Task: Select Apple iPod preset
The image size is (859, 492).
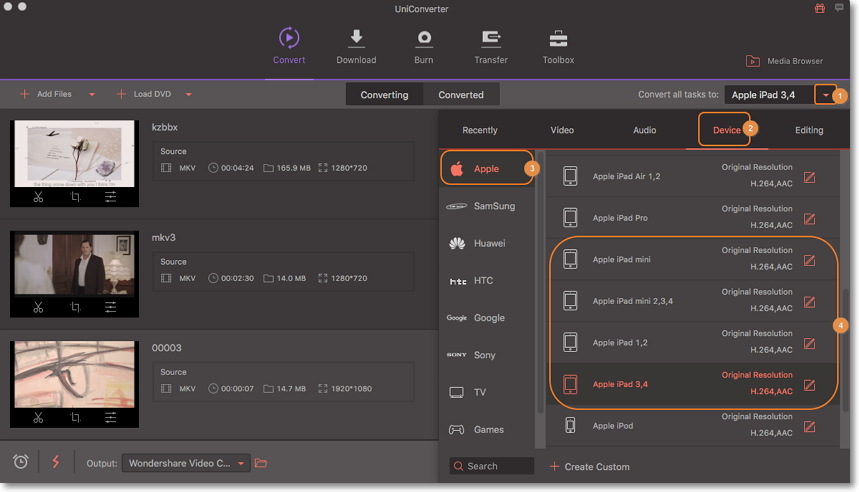Action: coord(692,426)
